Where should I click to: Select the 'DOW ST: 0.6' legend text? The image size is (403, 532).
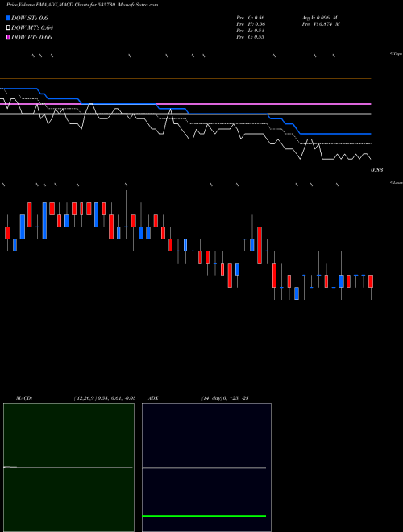[x=30, y=19]
